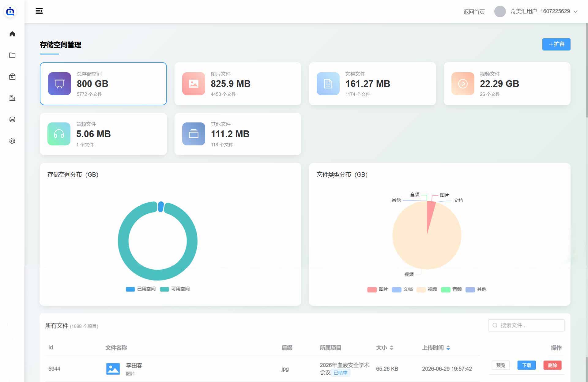
Task: Toggle 图片 legend in pie chart
Action: 378,289
